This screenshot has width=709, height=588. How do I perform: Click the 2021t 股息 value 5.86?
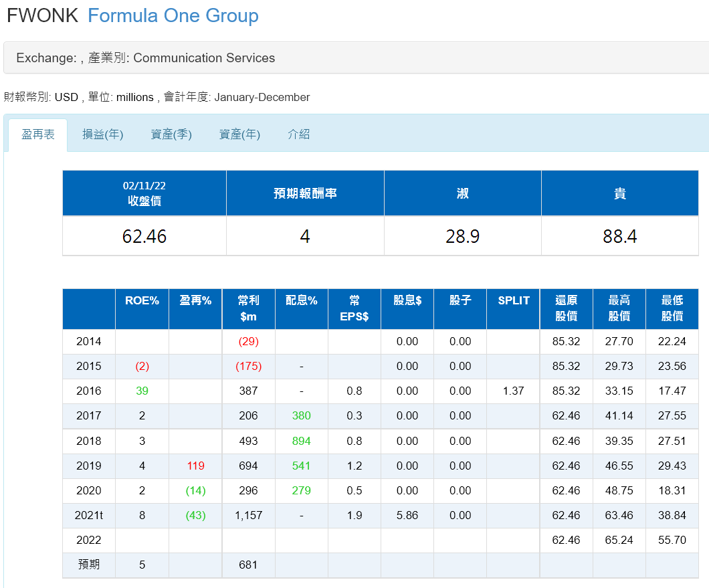[x=407, y=516]
